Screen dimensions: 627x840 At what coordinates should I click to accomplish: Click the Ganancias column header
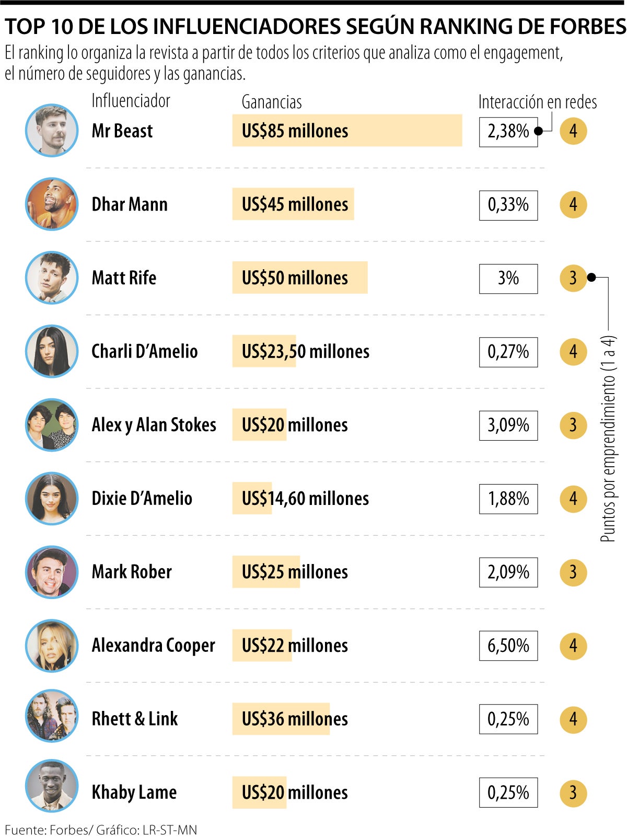pyautogui.click(x=272, y=102)
